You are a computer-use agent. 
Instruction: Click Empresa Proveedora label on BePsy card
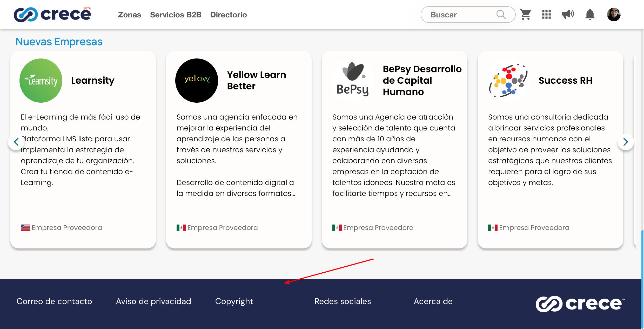[x=378, y=228]
